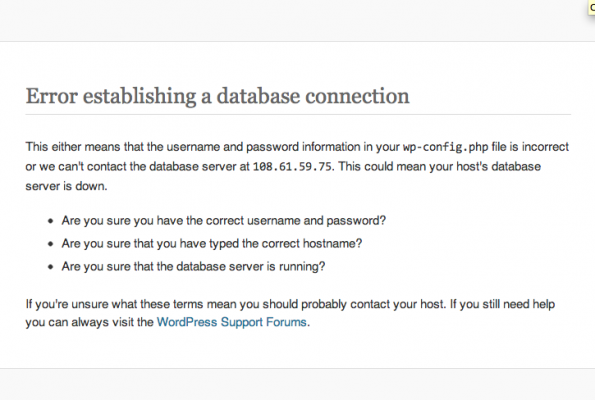Image resolution: width=595 pixels, height=400 pixels.
Task: Click the yellow note at top-right corner
Action: coord(591,8)
